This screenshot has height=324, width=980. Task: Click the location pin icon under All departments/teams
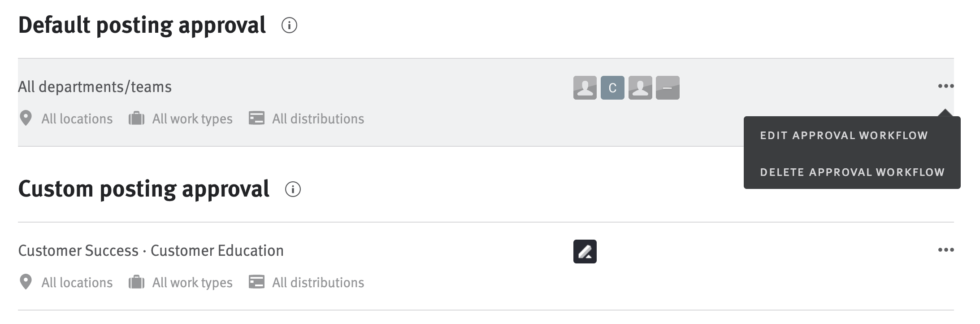click(26, 118)
